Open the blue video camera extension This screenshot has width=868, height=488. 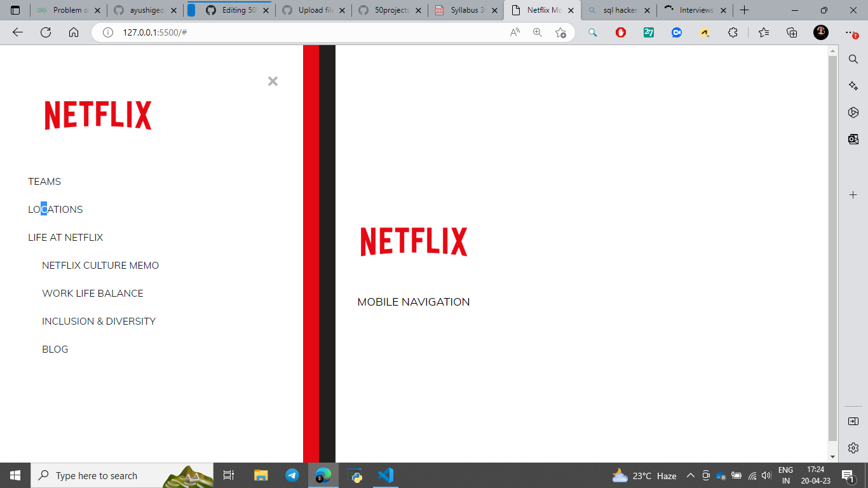point(677,32)
